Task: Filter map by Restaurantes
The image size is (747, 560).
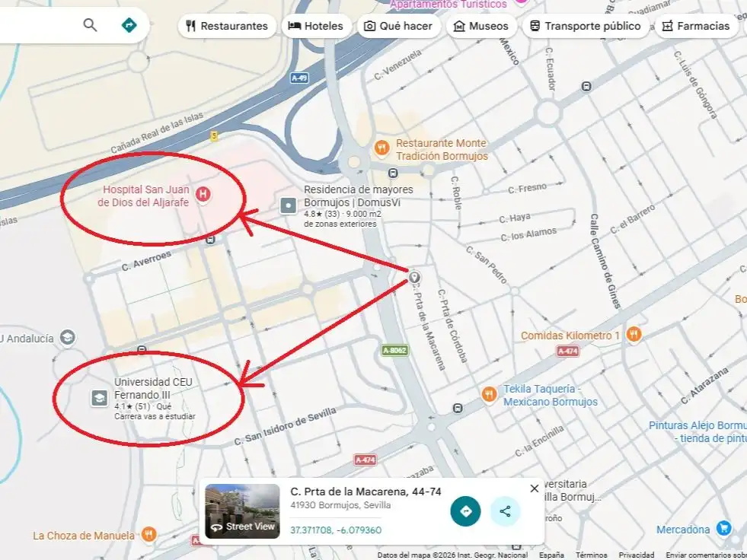Action: point(227,26)
